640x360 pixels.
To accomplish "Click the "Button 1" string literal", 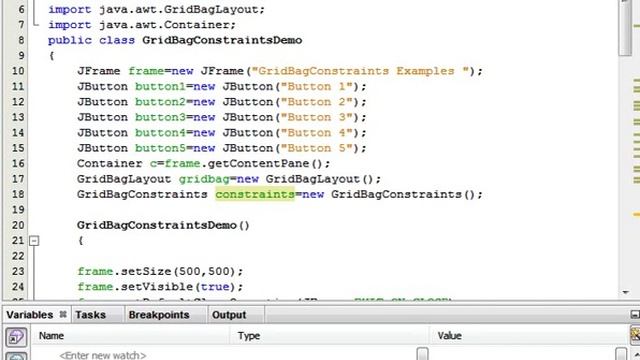I will tap(316, 87).
